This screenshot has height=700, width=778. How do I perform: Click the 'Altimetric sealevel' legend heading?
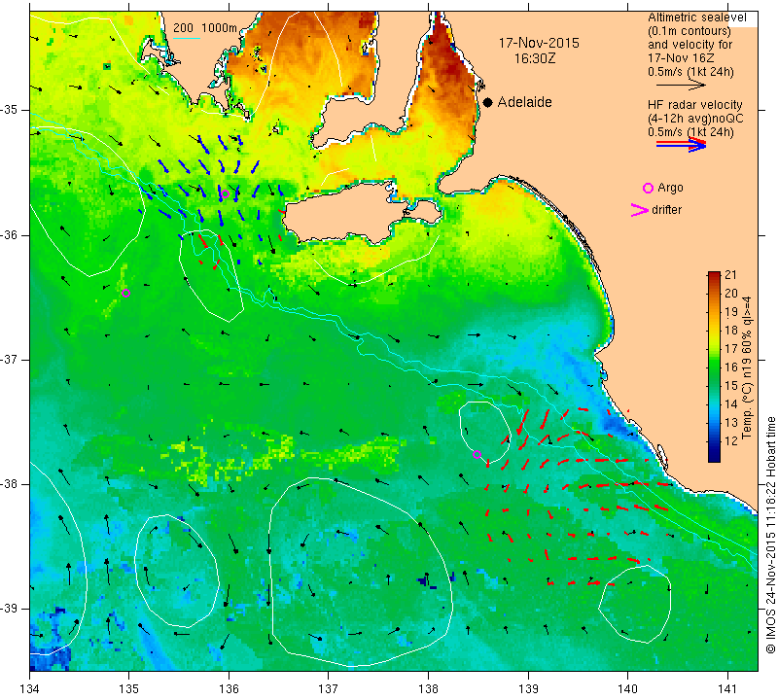[x=696, y=17]
